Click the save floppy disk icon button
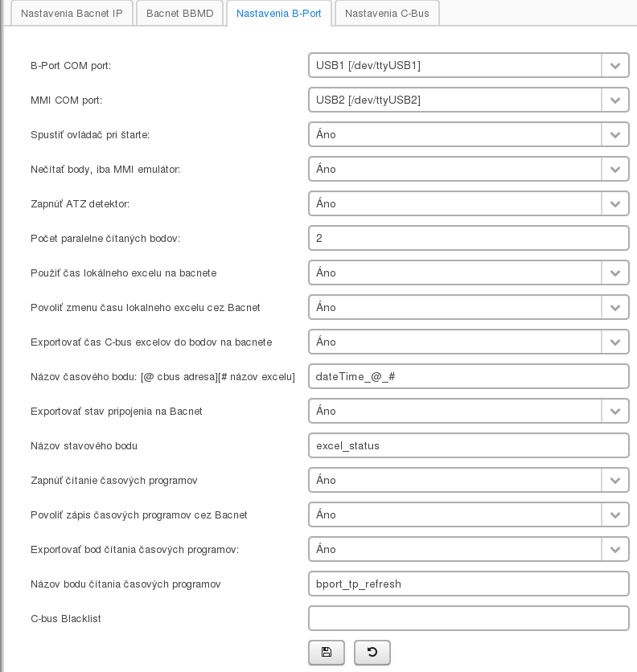637x672 pixels. [x=326, y=652]
